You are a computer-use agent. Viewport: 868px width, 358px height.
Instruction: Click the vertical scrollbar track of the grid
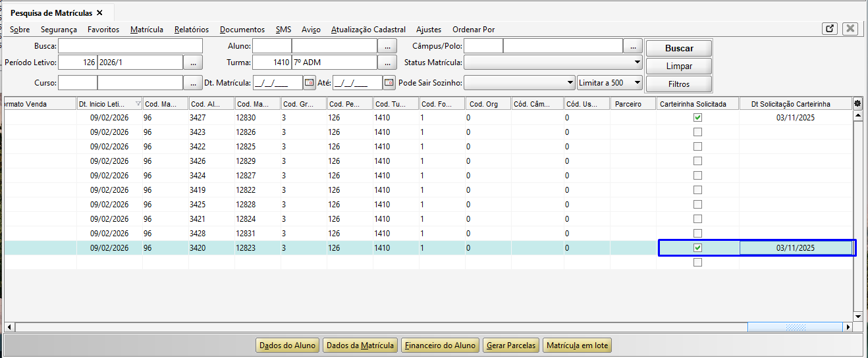click(857, 216)
